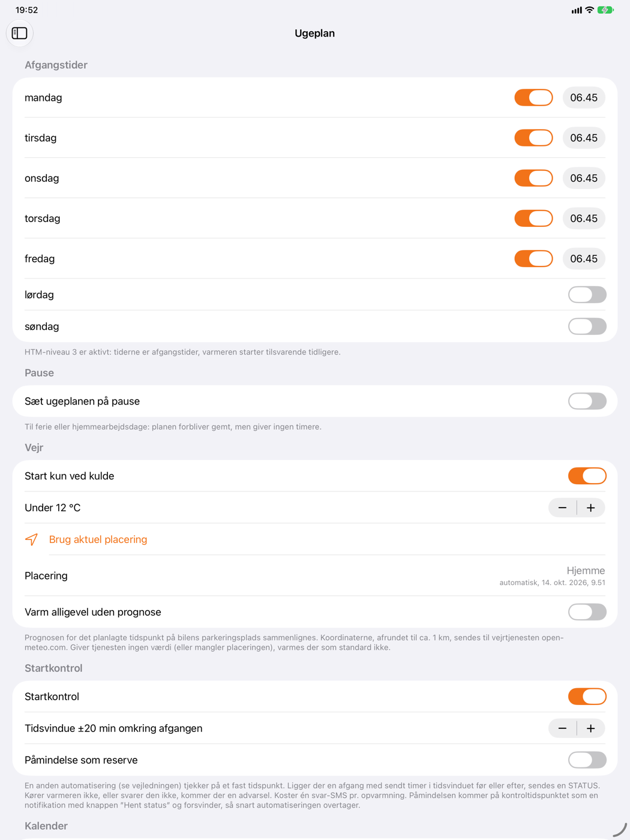Open the sidebar toggle icon

[20, 33]
